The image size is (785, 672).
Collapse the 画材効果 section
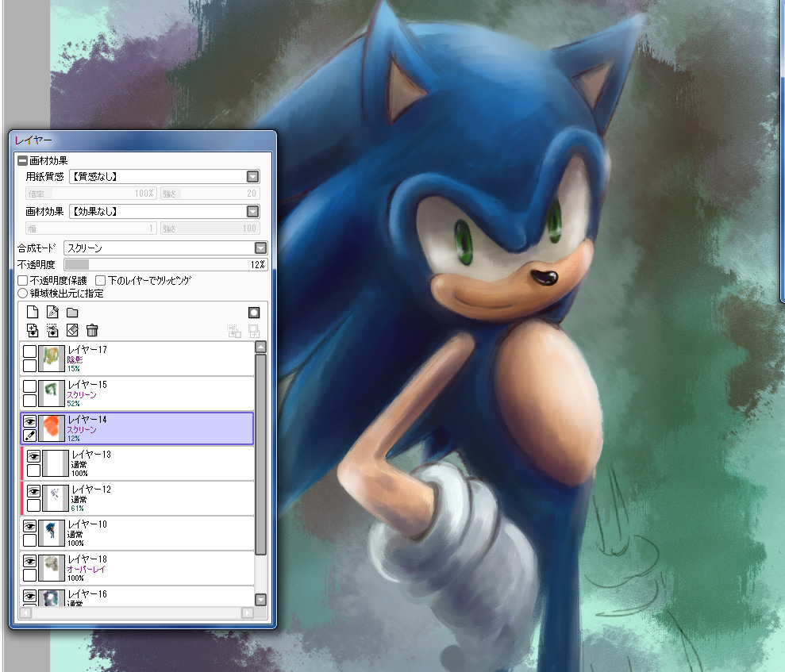point(22,160)
